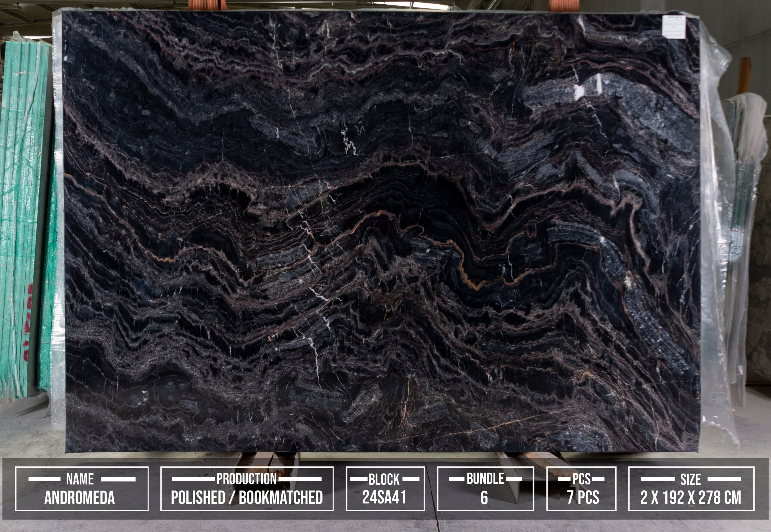Click the BLOCK box with 24SA41

click(x=385, y=488)
